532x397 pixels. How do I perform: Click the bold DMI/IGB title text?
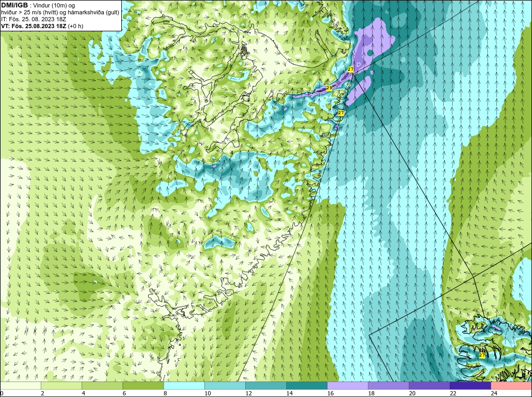point(14,5)
